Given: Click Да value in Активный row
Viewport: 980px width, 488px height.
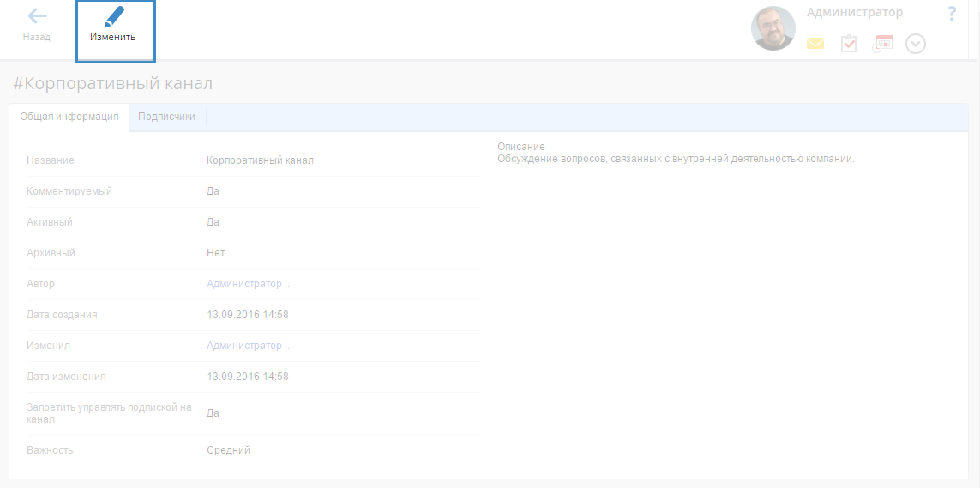Looking at the screenshot, I should click(x=213, y=222).
